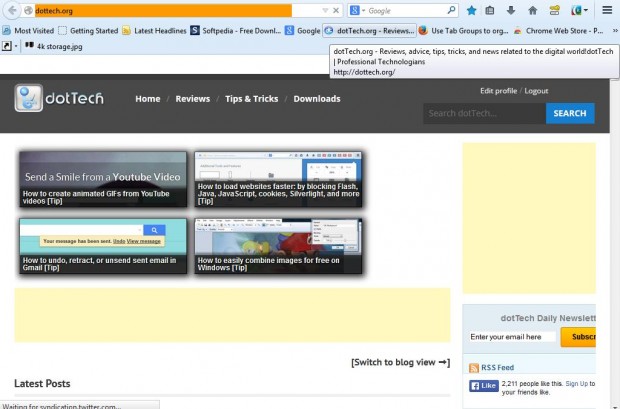The height and width of the screenshot is (409, 620).
Task: Open the Tips & Tricks nav link
Action: click(x=251, y=99)
